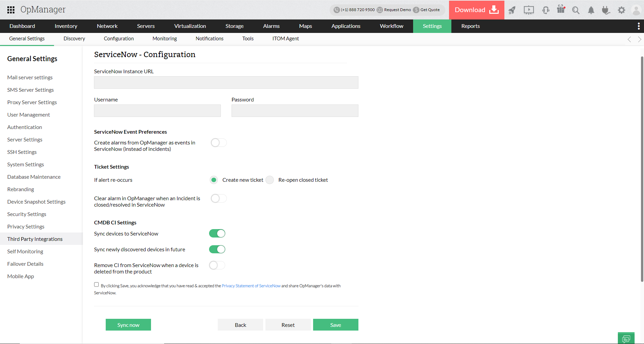Open Security Settings in sidebar
The image size is (644, 344).
pyautogui.click(x=27, y=214)
